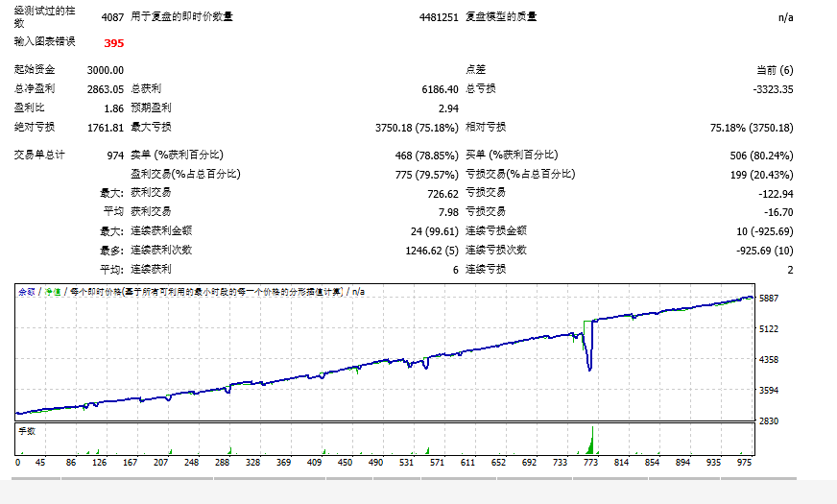Select the 交易单总计 label
Image resolution: width=837 pixels, height=504 pixels.
point(39,155)
